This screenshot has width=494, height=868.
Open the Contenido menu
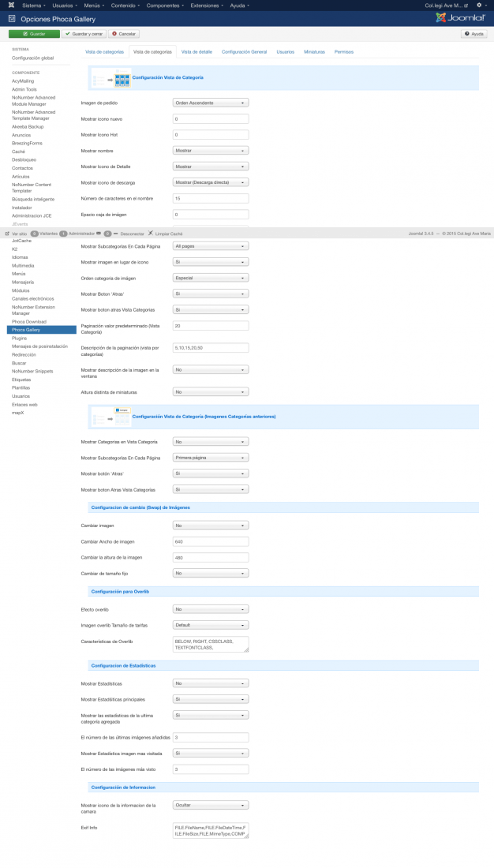coord(125,5)
